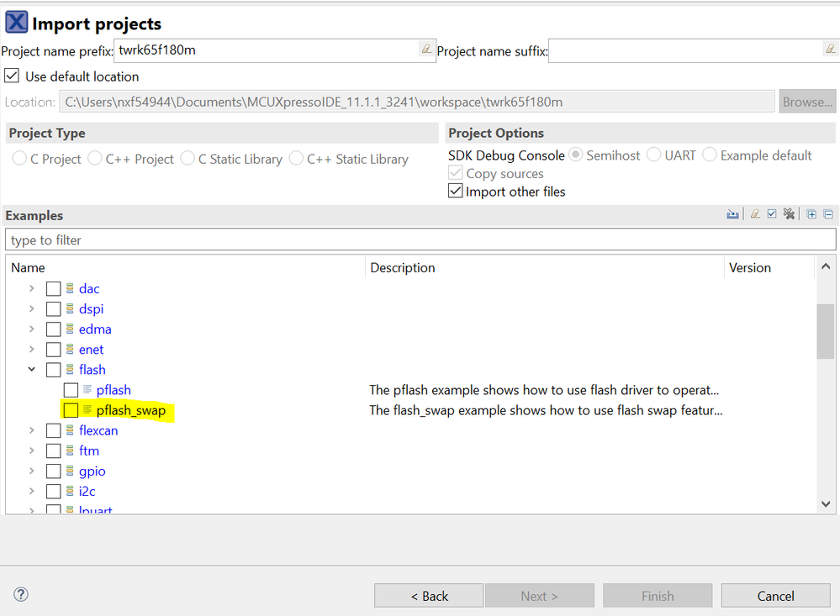Image resolution: width=840 pixels, height=616 pixels.
Task: Collapse the flash examples folder
Action: 32,369
